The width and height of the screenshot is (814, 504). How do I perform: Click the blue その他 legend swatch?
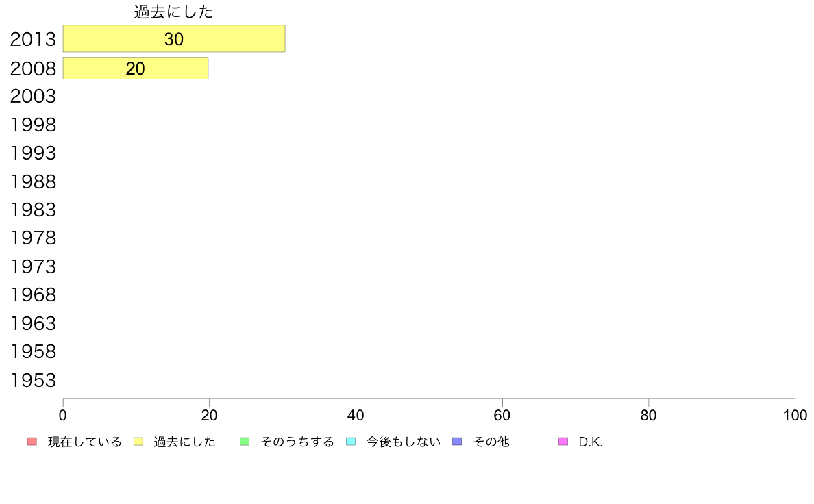[457, 442]
